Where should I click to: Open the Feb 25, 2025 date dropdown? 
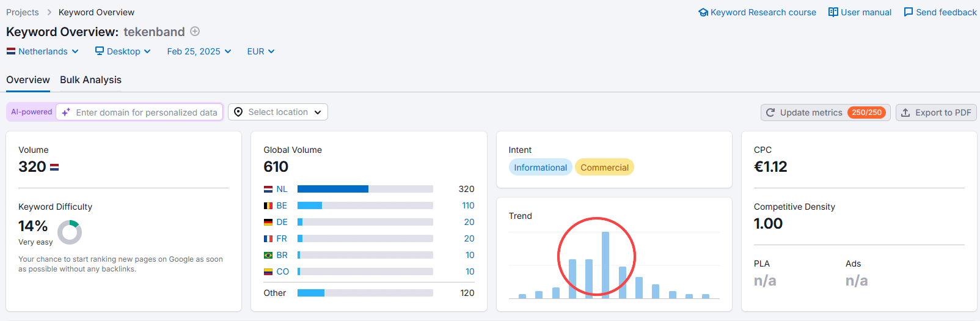point(199,51)
